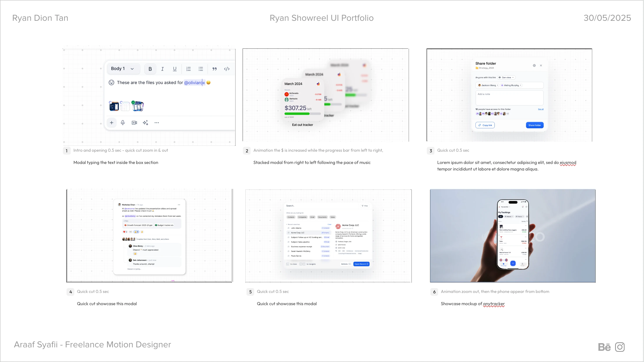The image size is (644, 362).
Task: Select the attachment thumbnail with green checkmark
Action: point(138,106)
